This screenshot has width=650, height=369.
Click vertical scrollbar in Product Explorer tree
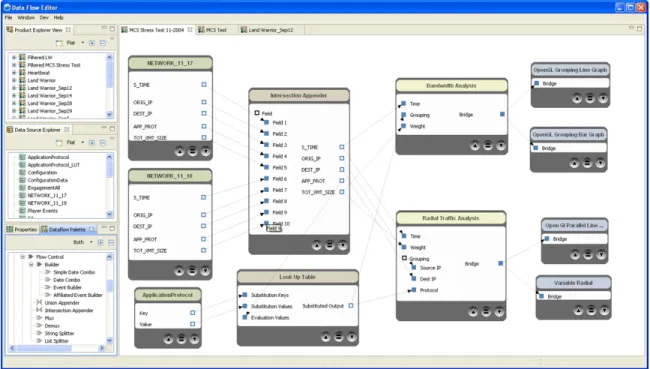109,85
